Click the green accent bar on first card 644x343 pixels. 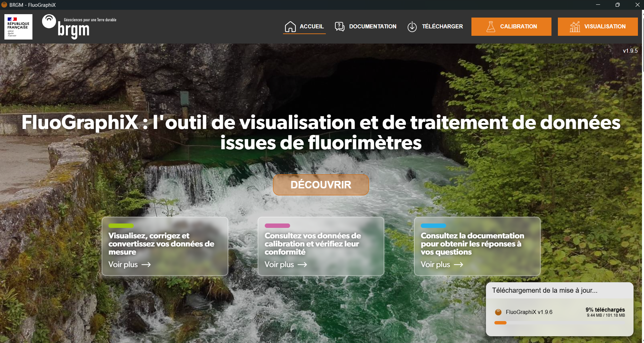(121, 226)
